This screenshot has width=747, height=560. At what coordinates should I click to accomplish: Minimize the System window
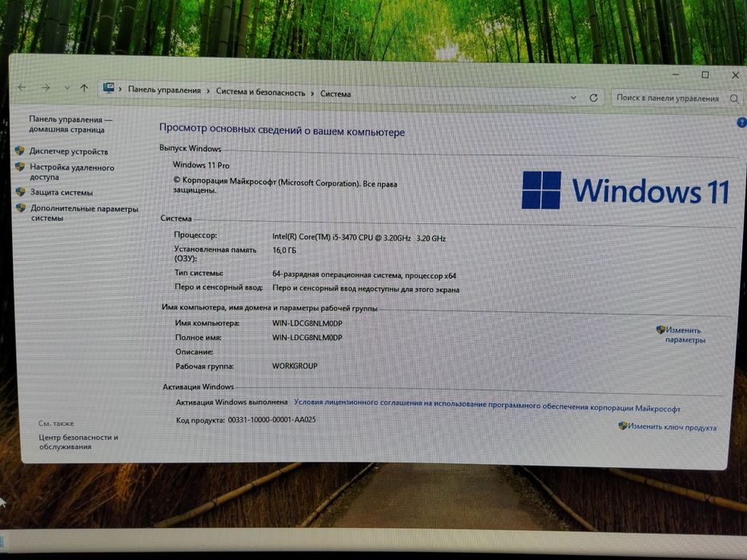click(x=676, y=74)
